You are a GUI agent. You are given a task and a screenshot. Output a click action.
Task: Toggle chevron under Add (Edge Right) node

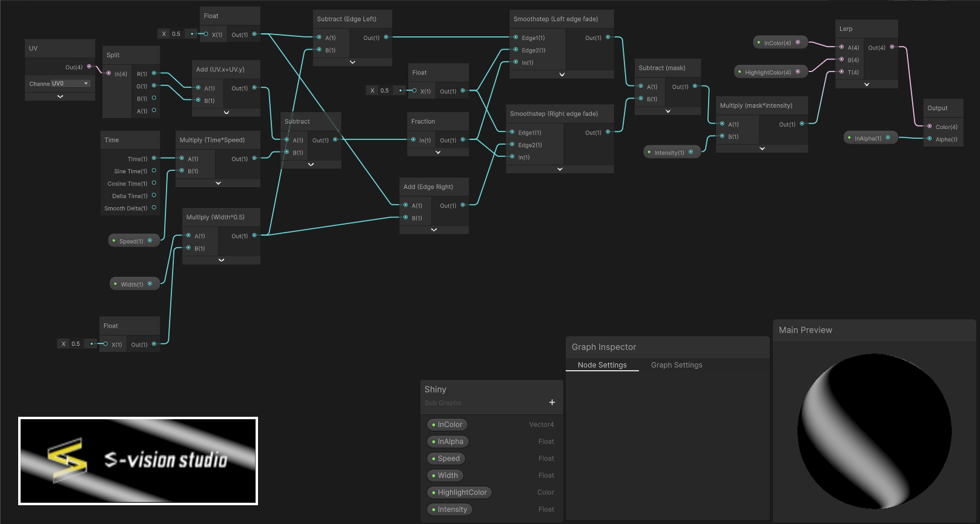(x=434, y=230)
